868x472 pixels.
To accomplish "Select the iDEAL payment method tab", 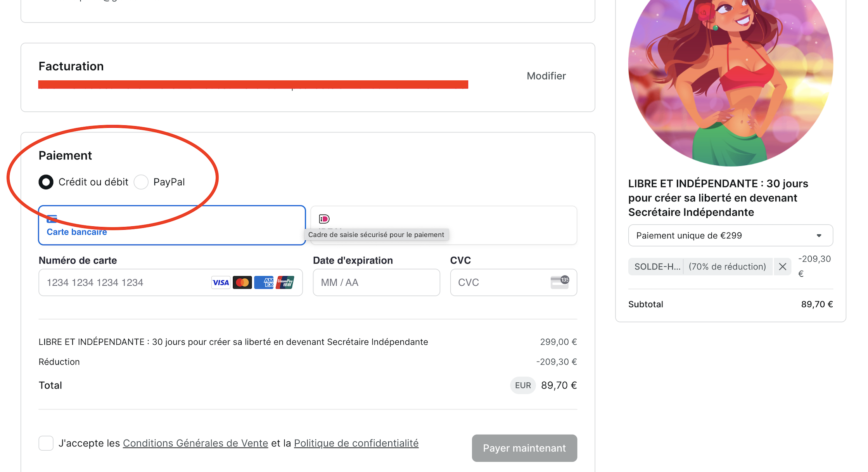I will (x=444, y=225).
